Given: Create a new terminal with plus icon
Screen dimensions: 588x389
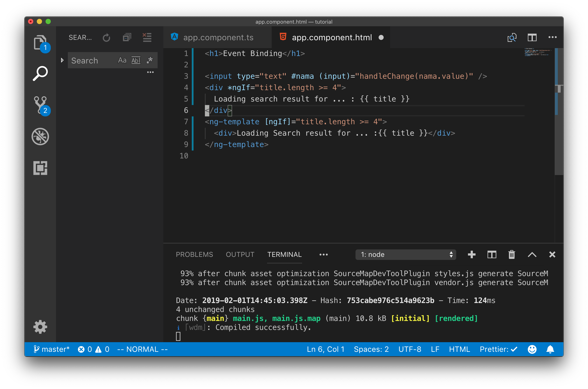Looking at the screenshot, I should [471, 254].
